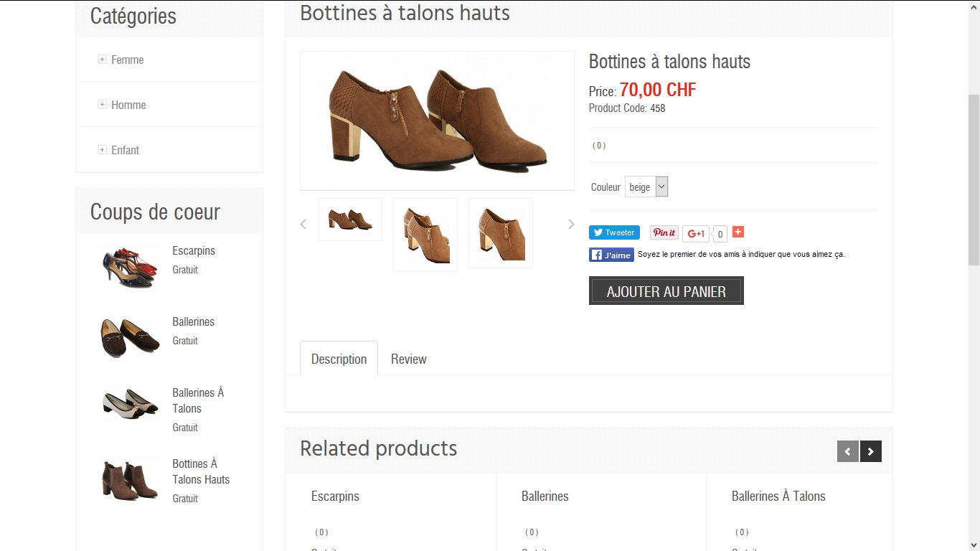Go to previous related products
Screen dimensions: 980x551
point(847,451)
